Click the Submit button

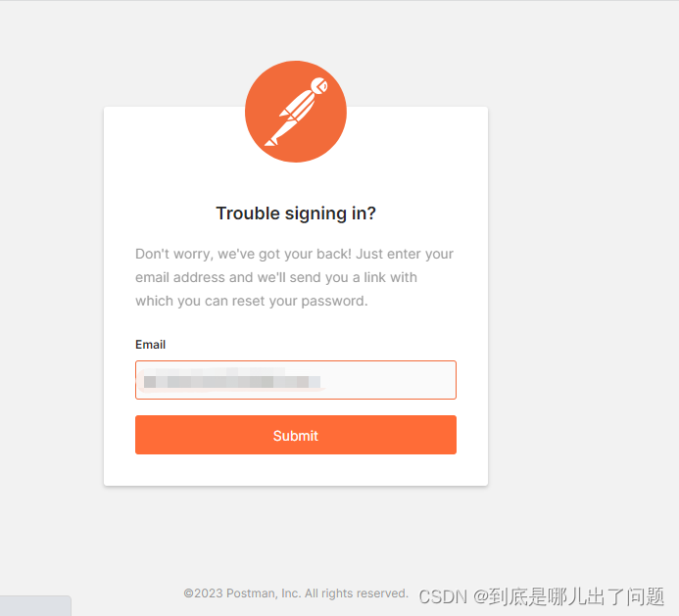[x=296, y=435]
